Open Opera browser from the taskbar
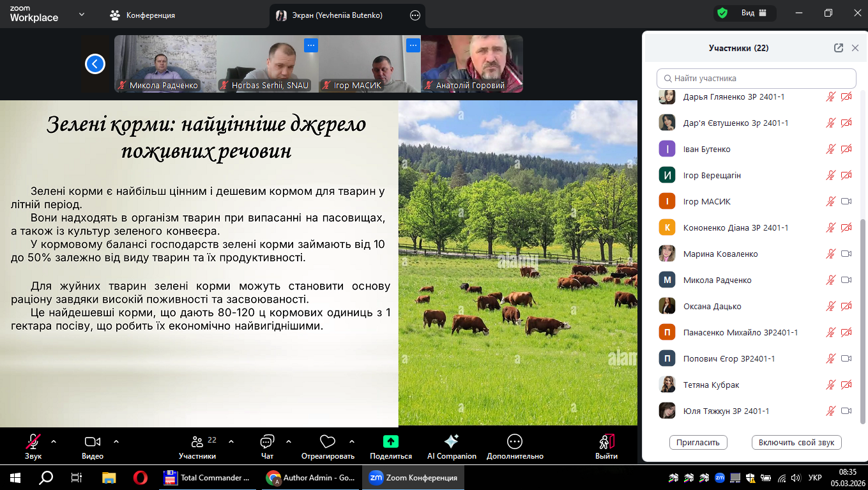The width and height of the screenshot is (868, 490). (x=141, y=477)
